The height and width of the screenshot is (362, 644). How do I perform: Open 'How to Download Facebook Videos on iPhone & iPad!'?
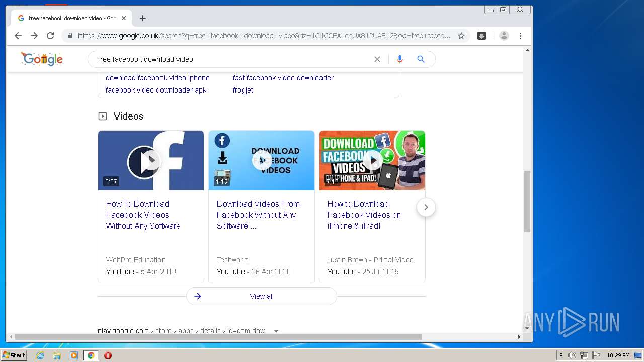point(364,215)
